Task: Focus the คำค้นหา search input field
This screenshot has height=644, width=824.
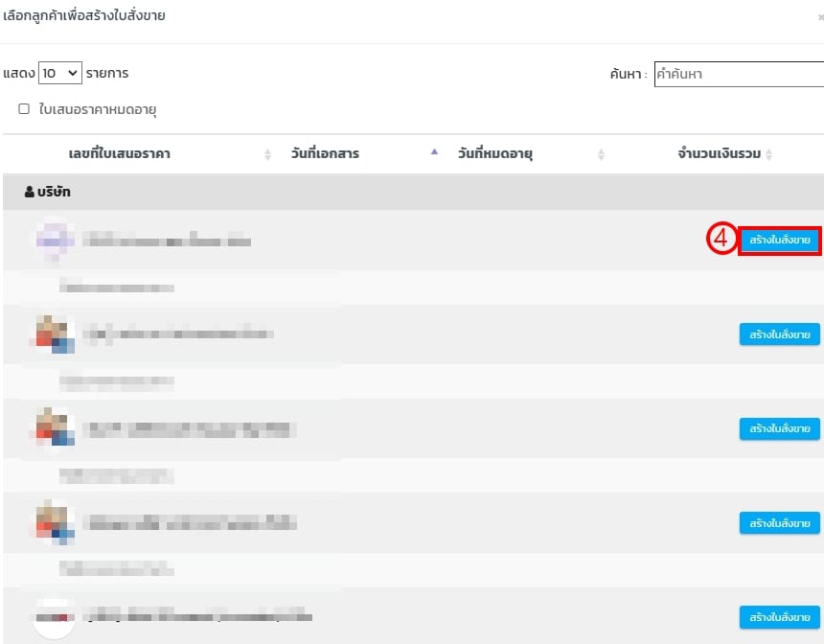Action: 739,74
